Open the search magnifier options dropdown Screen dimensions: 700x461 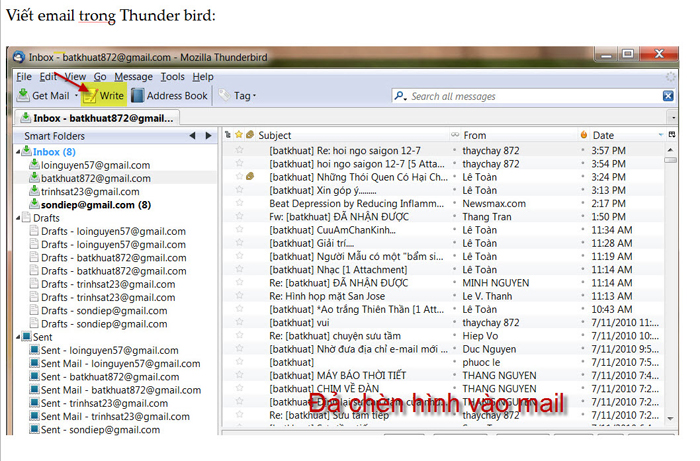400,96
